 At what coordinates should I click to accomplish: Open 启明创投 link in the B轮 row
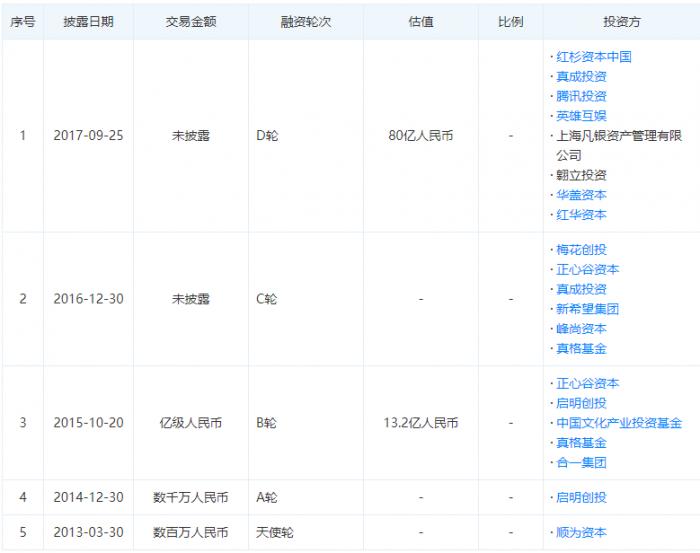click(581, 403)
